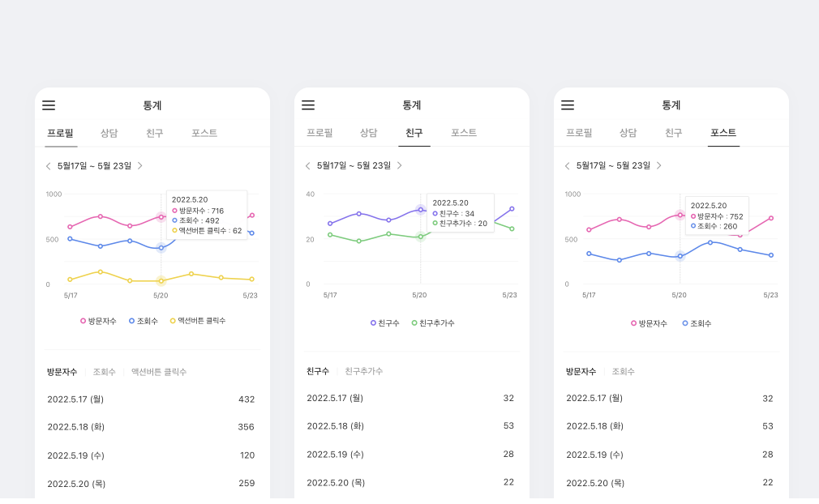The image size is (819, 504).
Task: Open hamburger menu on the 프로필 statistics screen
Action: 48,105
